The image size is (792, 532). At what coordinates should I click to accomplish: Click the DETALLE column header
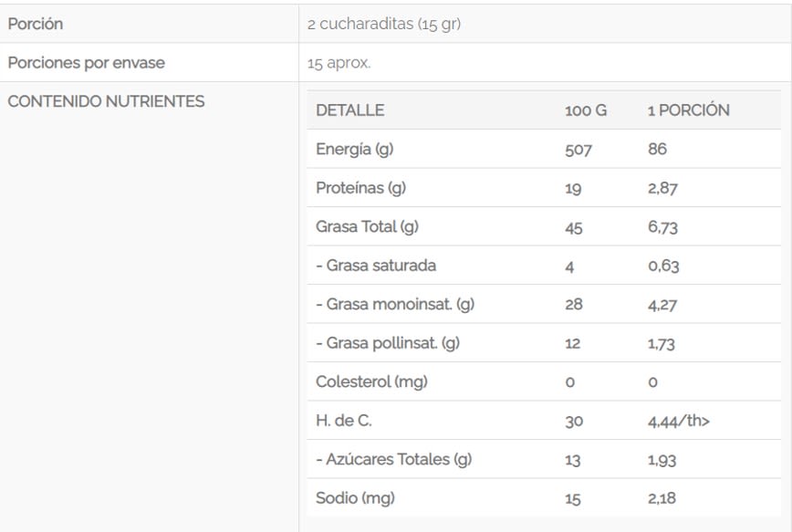349,110
